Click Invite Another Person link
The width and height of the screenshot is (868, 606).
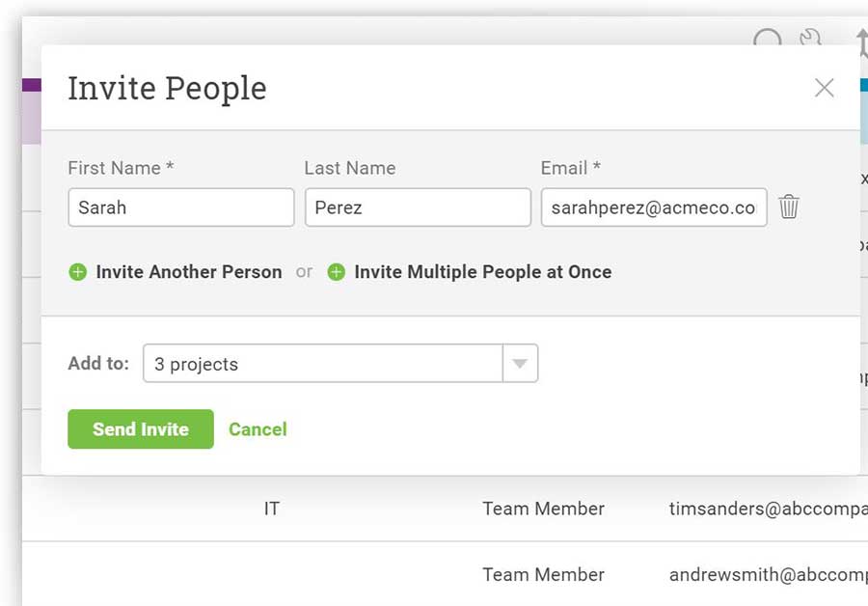pyautogui.click(x=189, y=272)
